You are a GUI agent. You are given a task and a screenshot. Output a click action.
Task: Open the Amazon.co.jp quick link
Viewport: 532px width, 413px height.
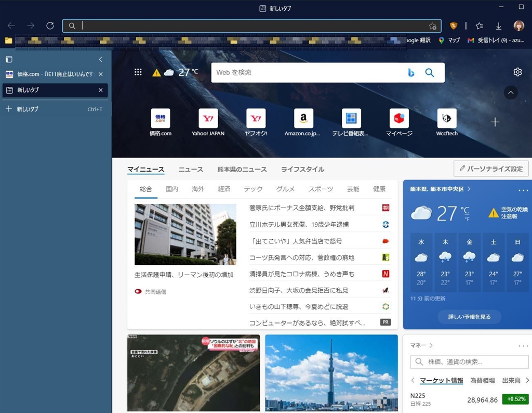[302, 123]
